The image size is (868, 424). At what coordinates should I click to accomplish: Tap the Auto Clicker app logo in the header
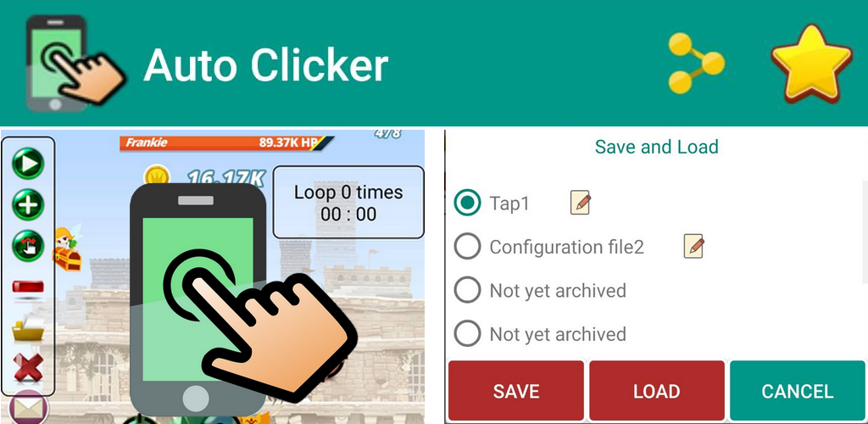pos(75,63)
